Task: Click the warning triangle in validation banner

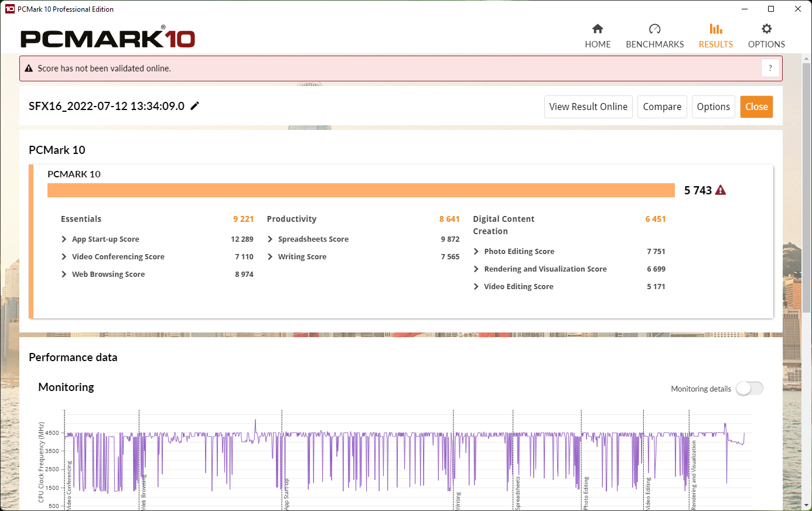Action: [29, 68]
